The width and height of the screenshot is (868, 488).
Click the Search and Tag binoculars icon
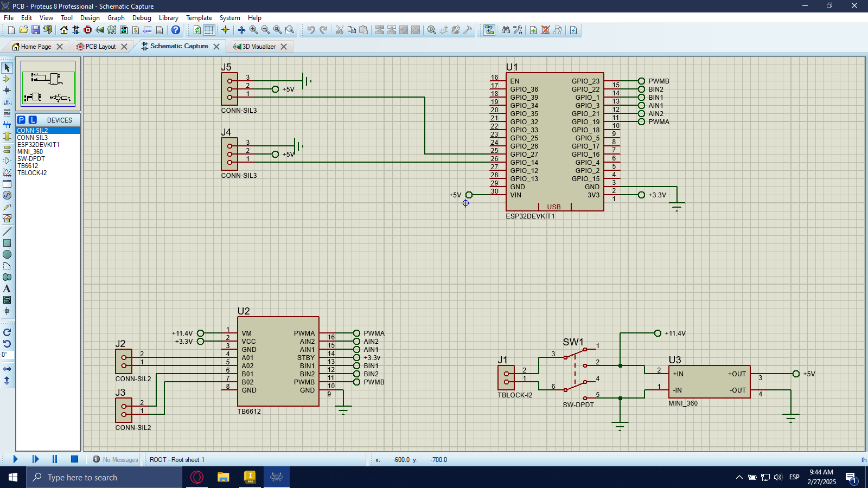click(x=506, y=30)
